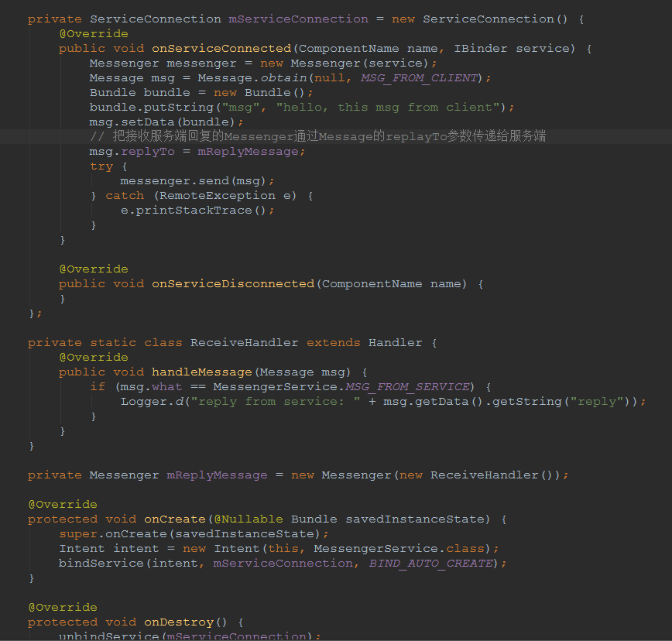Click the if keyword
This screenshot has height=641, width=672.
pyautogui.click(x=98, y=387)
